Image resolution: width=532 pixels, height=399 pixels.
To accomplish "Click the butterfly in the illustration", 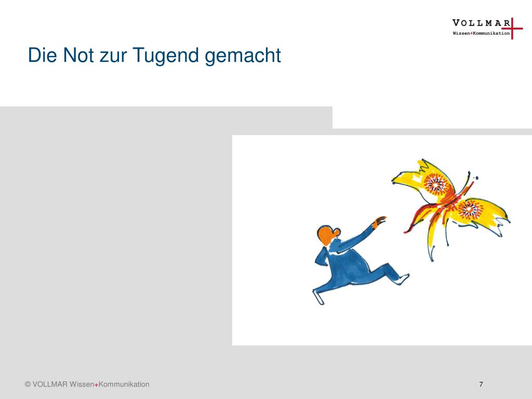I will point(451,209).
